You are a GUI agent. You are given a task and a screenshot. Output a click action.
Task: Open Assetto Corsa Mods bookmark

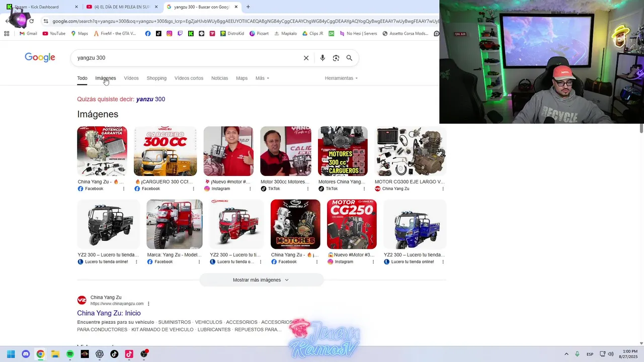(406, 34)
